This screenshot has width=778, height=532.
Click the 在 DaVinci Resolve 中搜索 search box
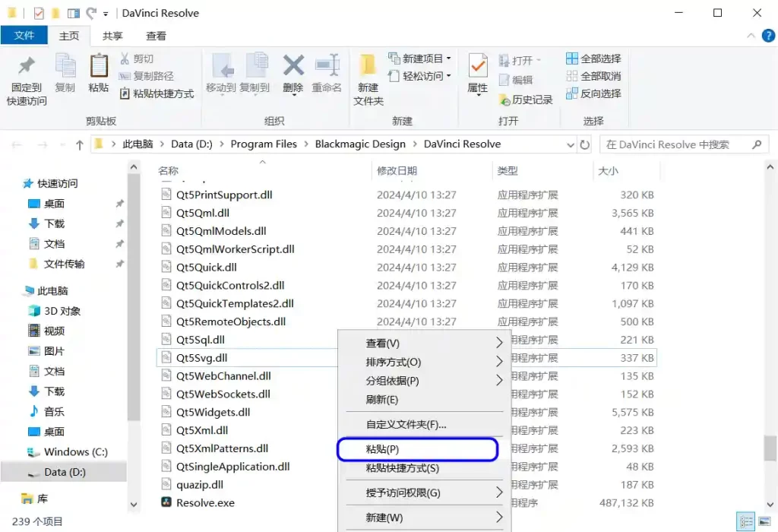click(x=676, y=144)
